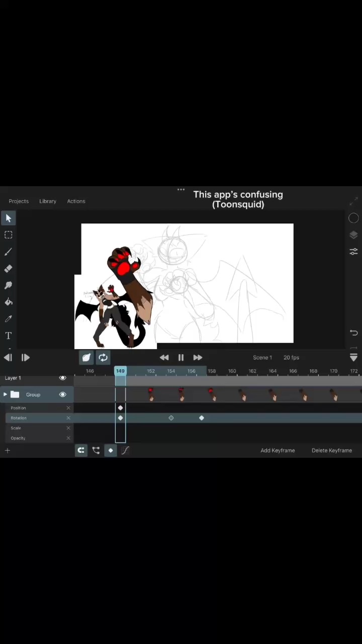Click Delete Keyframe
The width and height of the screenshot is (362, 644).
tap(331, 450)
